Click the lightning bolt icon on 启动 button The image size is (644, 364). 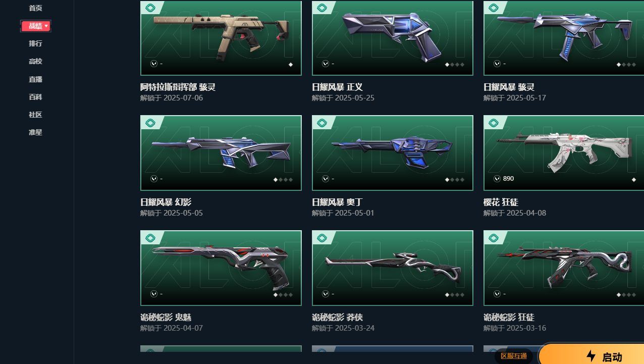tap(591, 356)
